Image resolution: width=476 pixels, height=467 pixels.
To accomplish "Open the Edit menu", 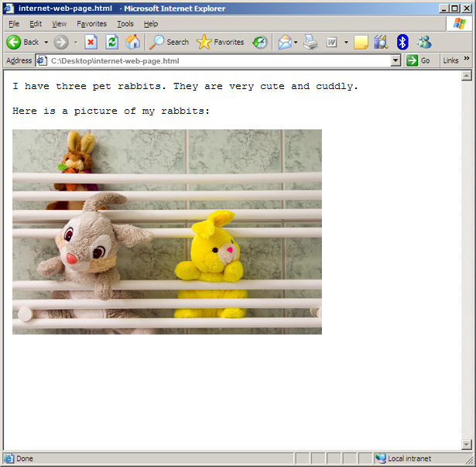I will [x=36, y=24].
